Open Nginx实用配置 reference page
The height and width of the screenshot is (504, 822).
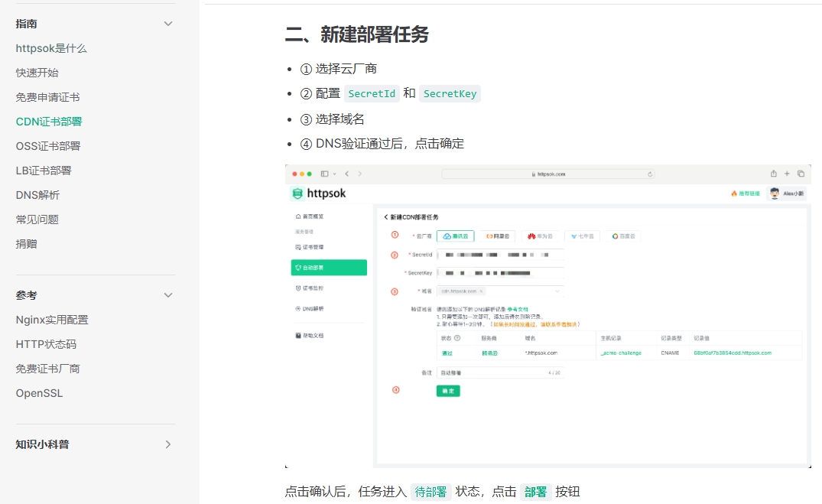pos(52,320)
